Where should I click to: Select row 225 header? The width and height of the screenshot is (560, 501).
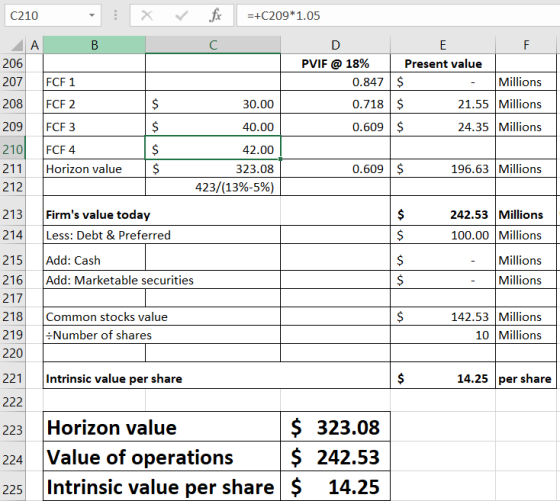(x=12, y=489)
